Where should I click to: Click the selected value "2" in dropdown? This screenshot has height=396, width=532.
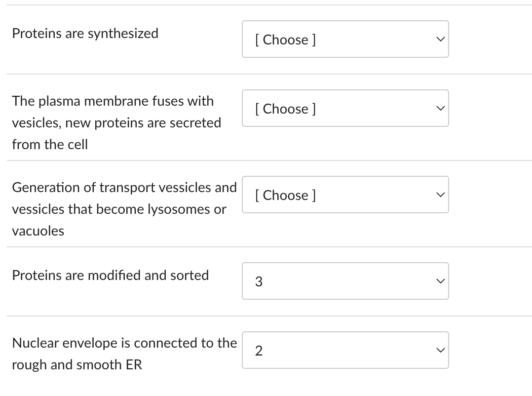point(259,351)
